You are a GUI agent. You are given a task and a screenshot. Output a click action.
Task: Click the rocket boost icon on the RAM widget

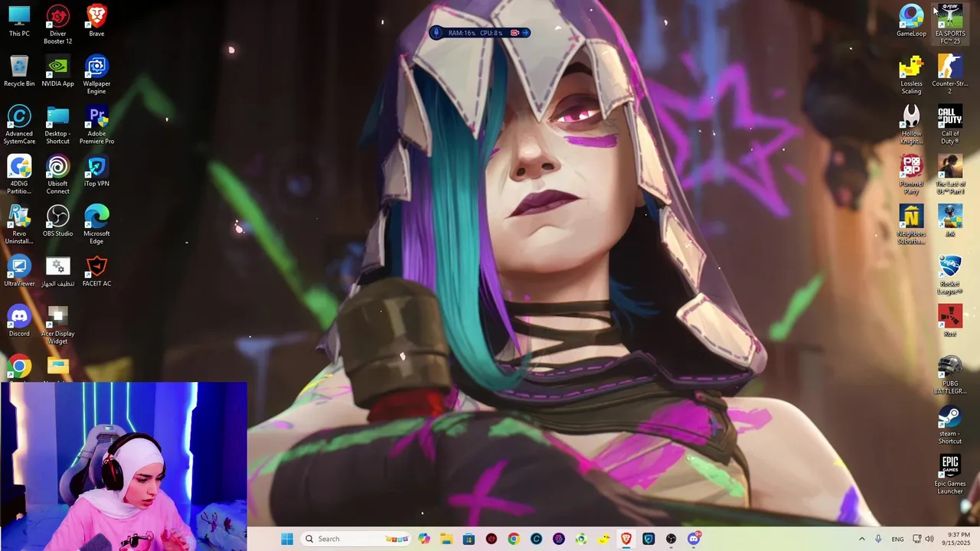[437, 33]
